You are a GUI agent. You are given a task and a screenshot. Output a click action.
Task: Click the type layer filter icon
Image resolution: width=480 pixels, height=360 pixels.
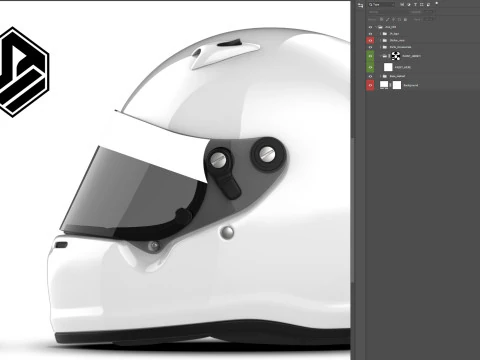pos(415,5)
